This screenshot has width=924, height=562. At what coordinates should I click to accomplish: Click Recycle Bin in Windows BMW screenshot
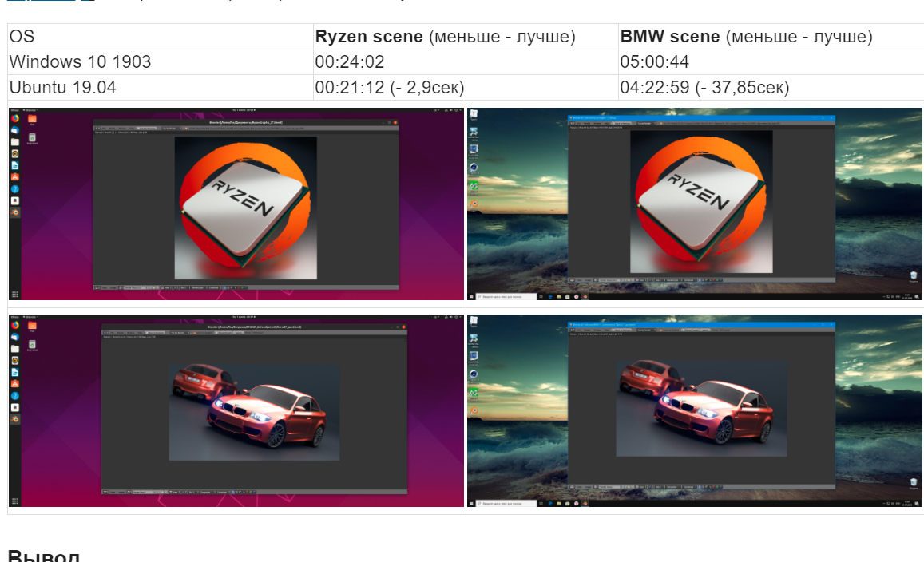pyautogui.click(x=914, y=482)
